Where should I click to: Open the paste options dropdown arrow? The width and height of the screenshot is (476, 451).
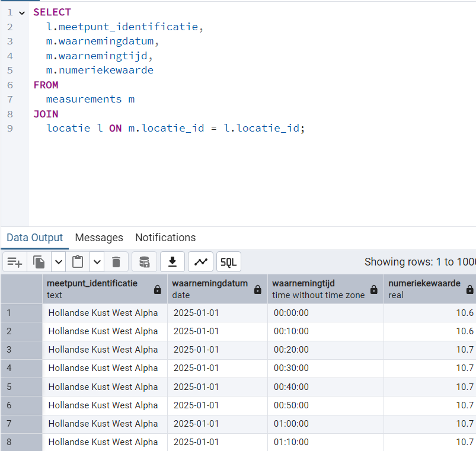[97, 261]
